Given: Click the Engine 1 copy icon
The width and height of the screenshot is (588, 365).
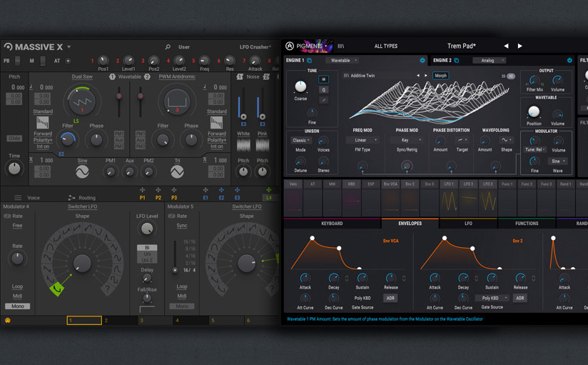Looking at the screenshot, I should coord(310,60).
